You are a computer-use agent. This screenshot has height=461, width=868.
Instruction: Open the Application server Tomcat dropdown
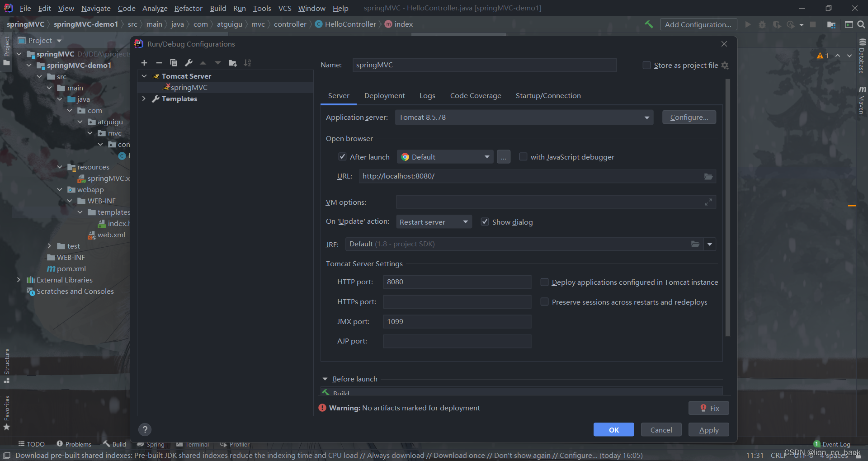524,118
